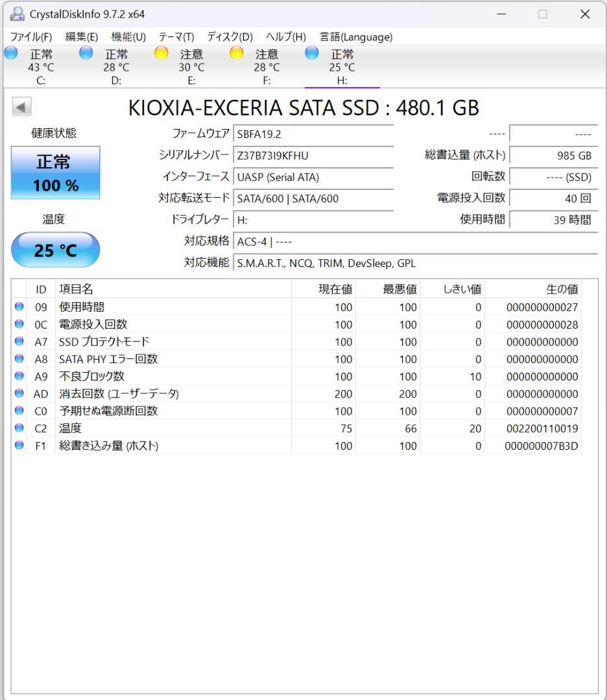Click raw value 002200110019
The image size is (607, 700).
[542, 428]
